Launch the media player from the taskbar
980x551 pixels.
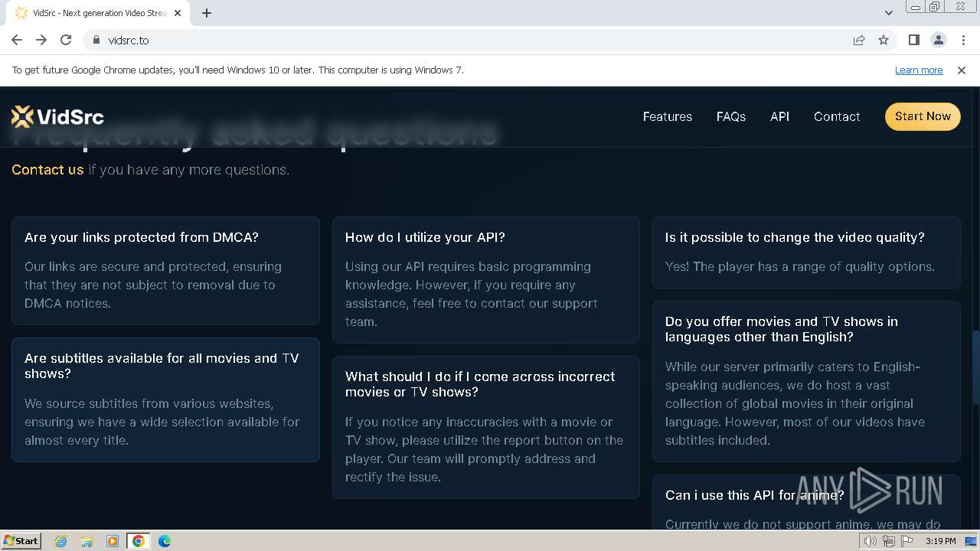click(x=113, y=541)
